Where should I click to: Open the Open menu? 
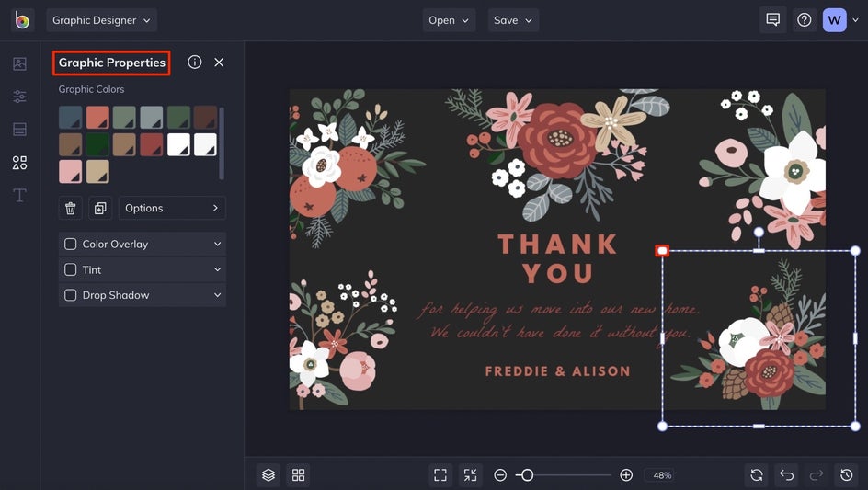coord(449,20)
